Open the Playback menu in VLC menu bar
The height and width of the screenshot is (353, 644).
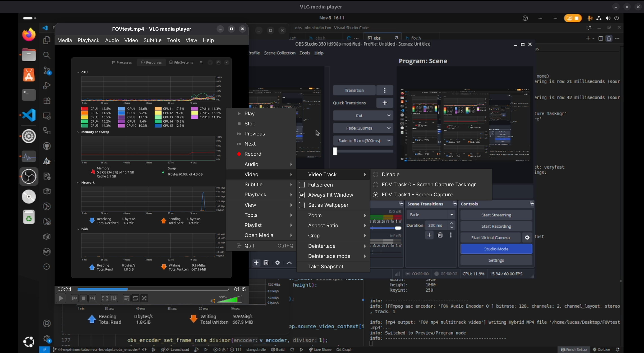[88, 40]
